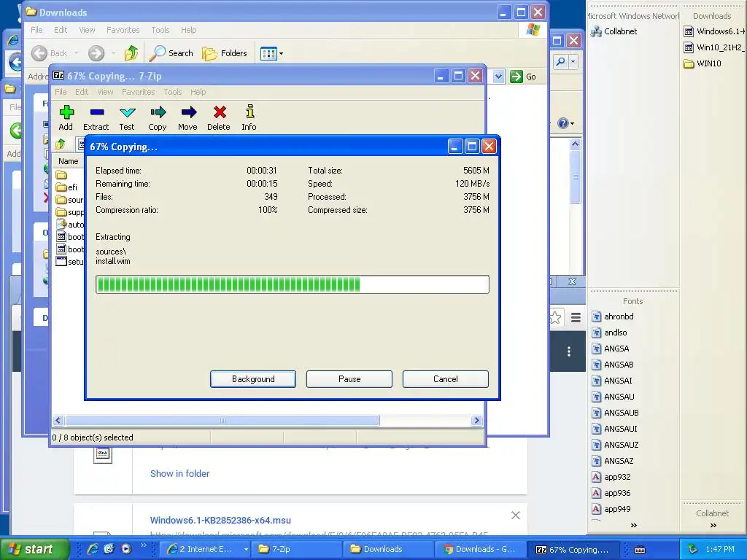Click the Move arrow icon in 7-Zip
Viewport: 747px width, 560px height.
point(189,112)
